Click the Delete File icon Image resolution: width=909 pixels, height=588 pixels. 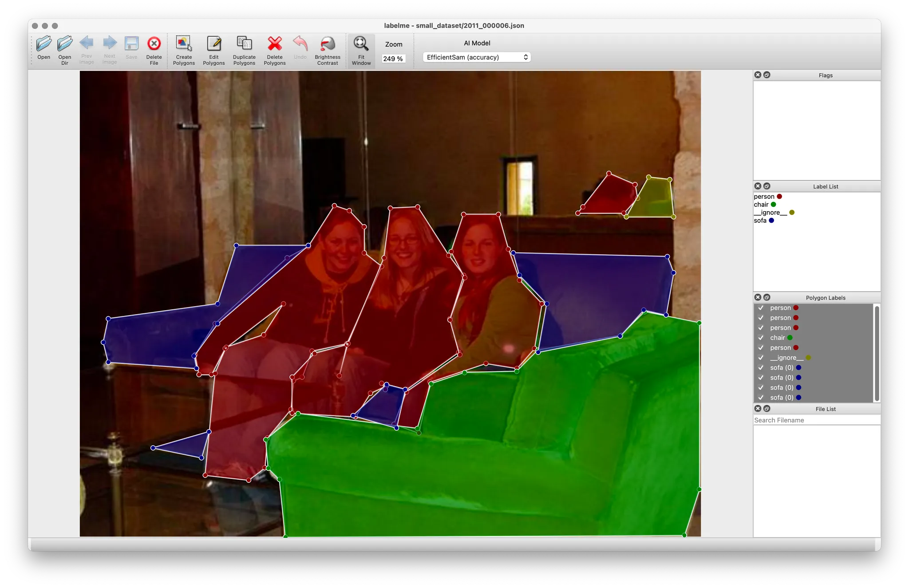154,44
